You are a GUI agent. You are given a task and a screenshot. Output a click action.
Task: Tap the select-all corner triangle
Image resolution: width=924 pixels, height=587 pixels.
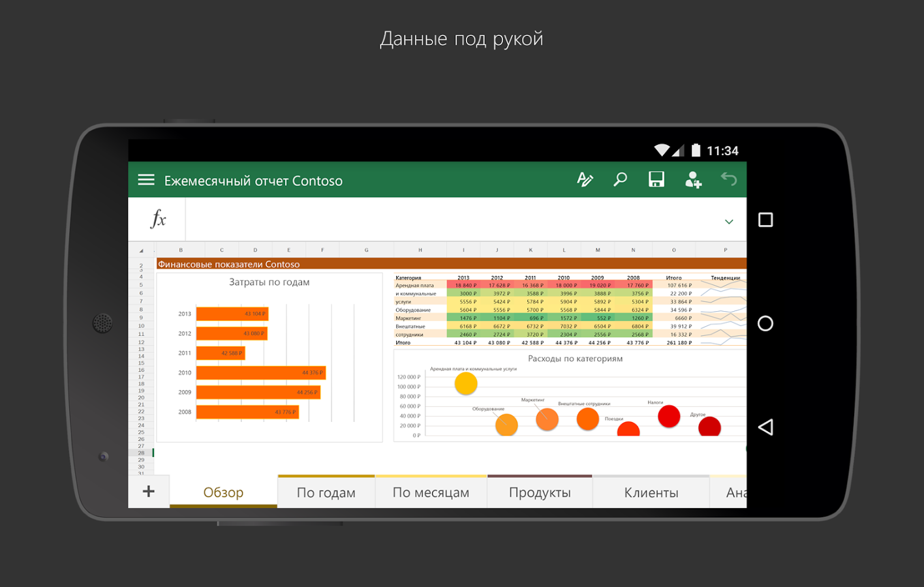point(141,250)
